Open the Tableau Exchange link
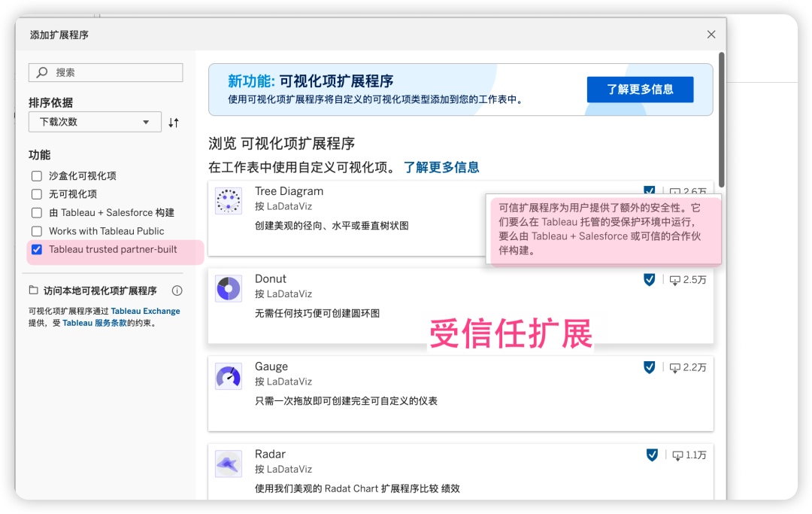Viewport: 812px width, 514px height. tap(145, 311)
